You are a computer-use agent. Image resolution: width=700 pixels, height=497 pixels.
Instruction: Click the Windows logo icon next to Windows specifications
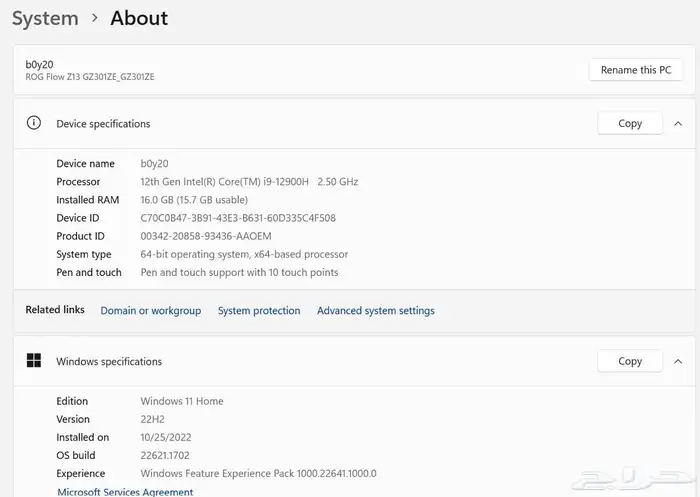coord(34,360)
